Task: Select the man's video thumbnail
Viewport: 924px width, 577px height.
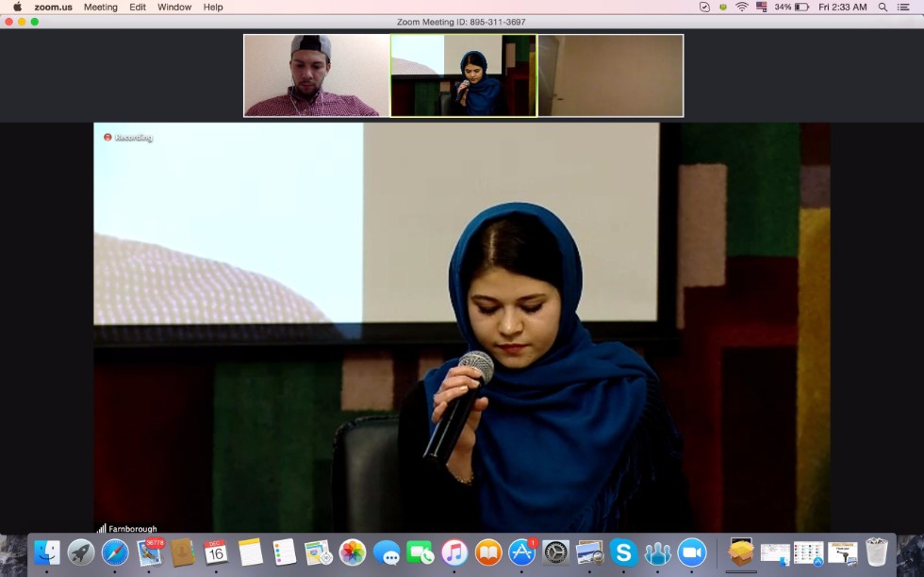Action: [316, 75]
